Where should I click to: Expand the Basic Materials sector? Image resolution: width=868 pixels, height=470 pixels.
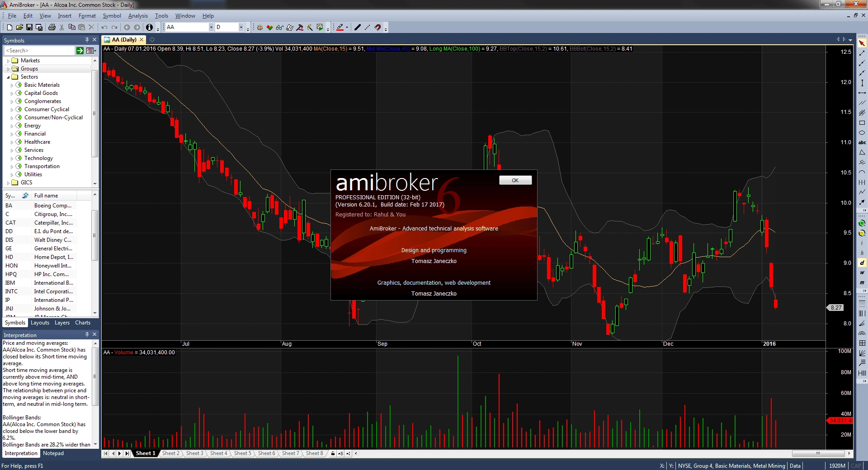pos(12,85)
